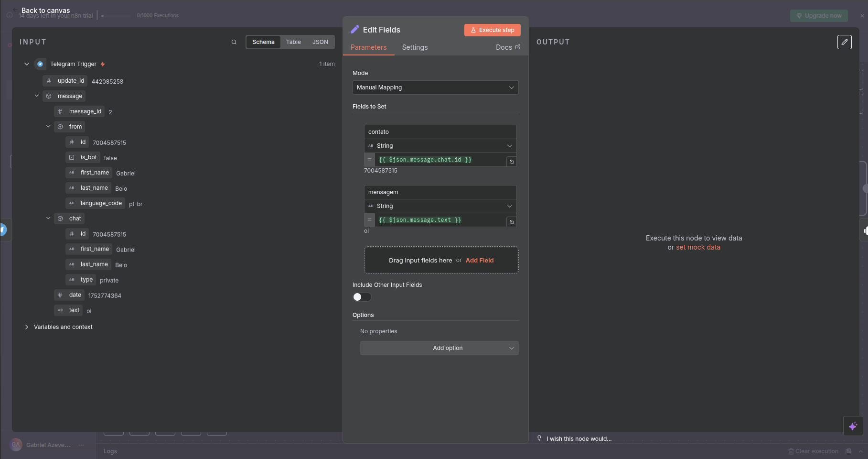Image resolution: width=868 pixels, height=459 pixels.
Task: Click the Telegram Trigger node icon
Action: click(x=40, y=64)
